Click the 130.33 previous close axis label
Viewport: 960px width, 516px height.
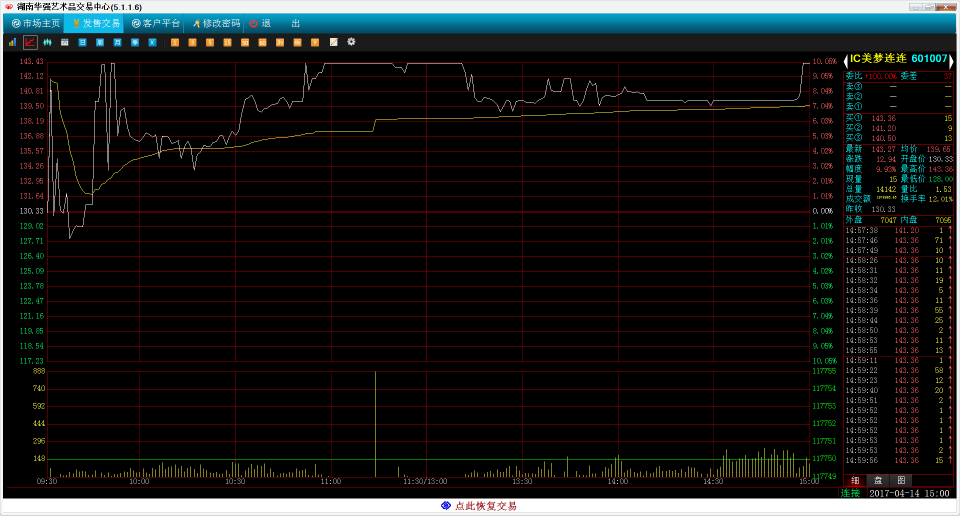pyautogui.click(x=32, y=211)
